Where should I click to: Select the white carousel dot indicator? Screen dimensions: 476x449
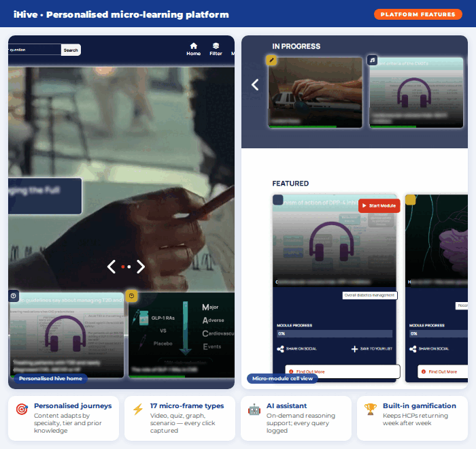point(129,267)
